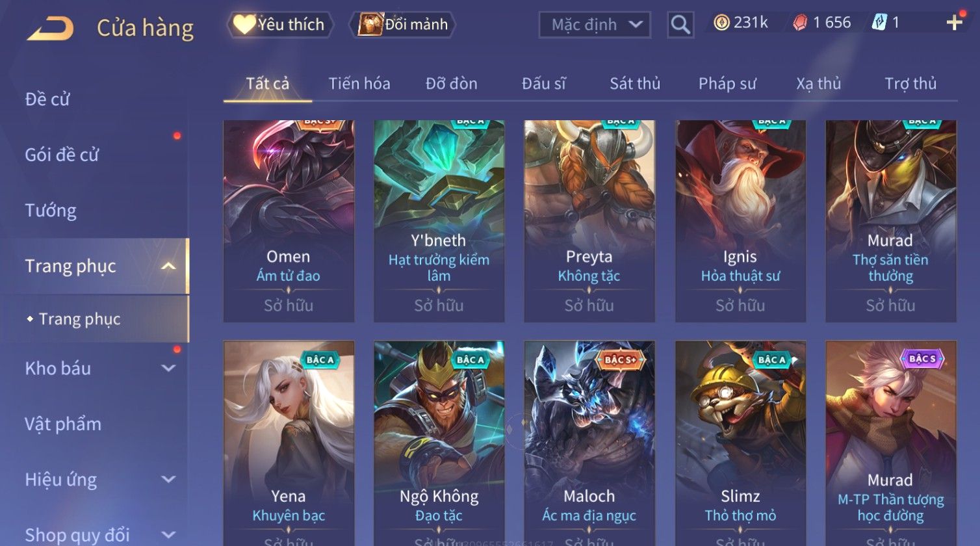Open the Maloch Ác ma địa ngục skin
This screenshot has height=546, width=980.
click(589, 443)
